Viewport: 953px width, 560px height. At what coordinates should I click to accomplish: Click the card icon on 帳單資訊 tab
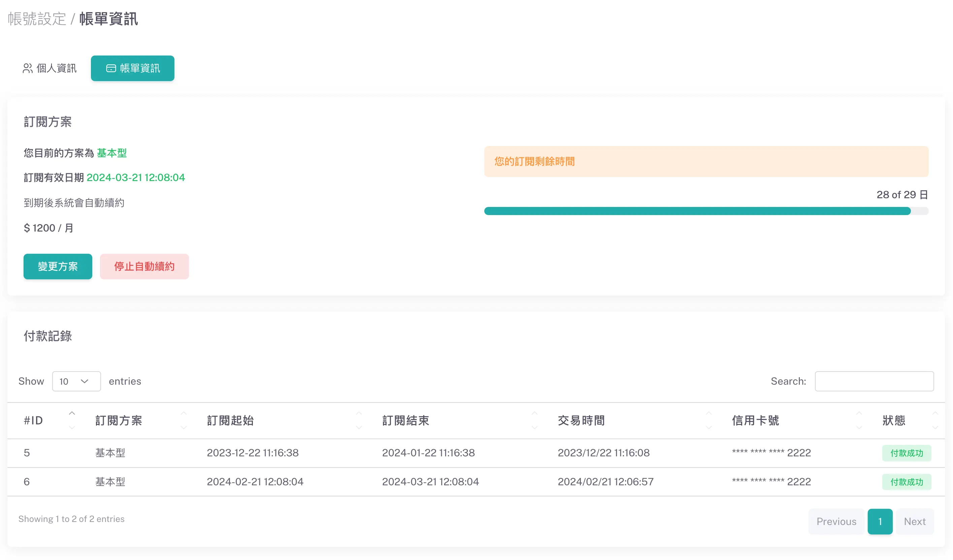pos(111,68)
